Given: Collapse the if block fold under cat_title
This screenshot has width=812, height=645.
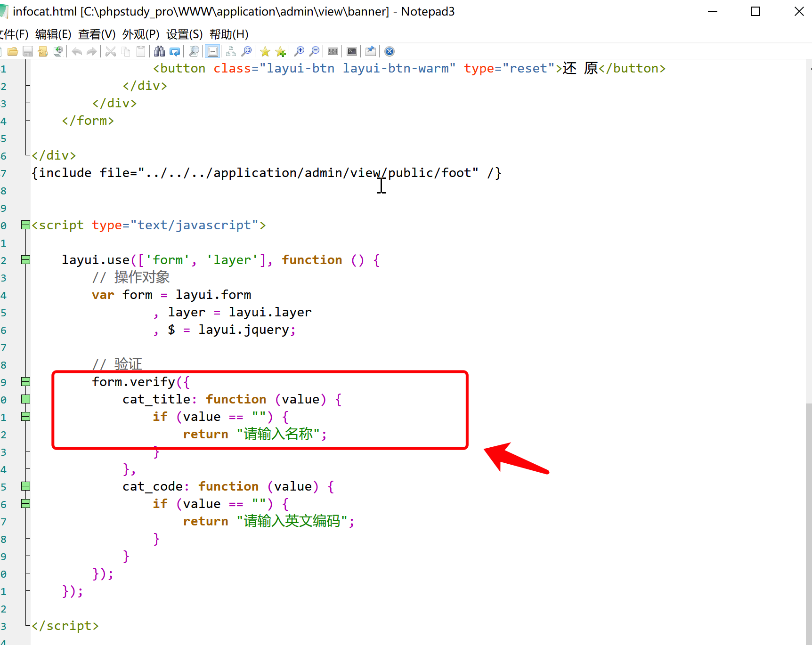Looking at the screenshot, I should click(26, 417).
